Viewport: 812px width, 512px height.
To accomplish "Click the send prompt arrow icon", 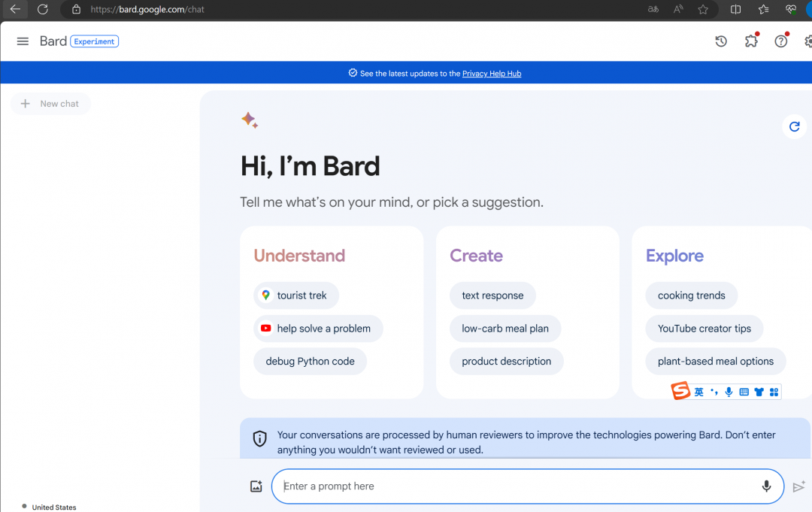I will tap(798, 487).
